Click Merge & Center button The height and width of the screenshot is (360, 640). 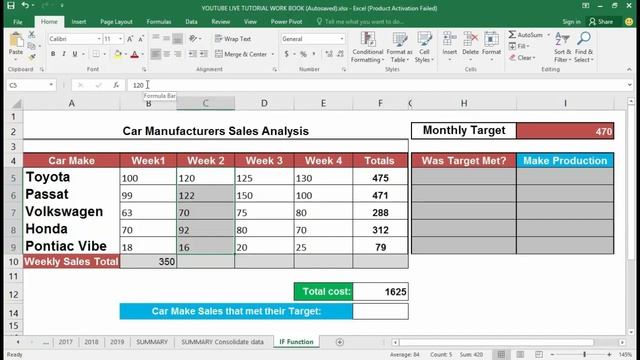[241, 54]
